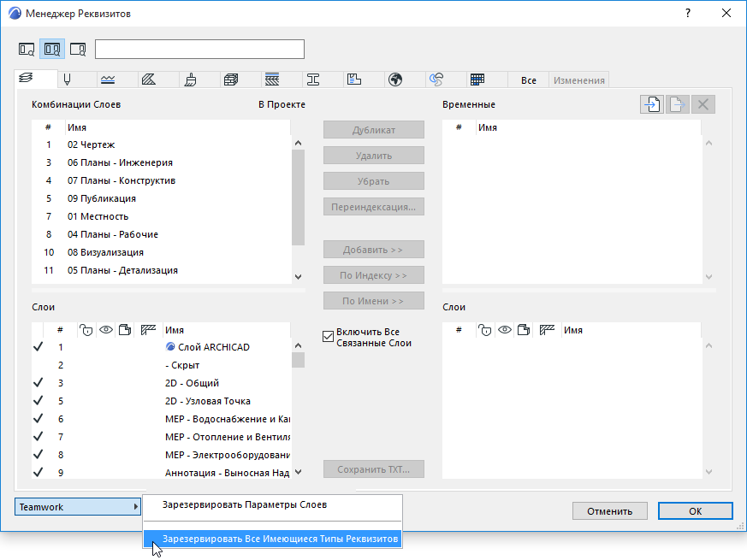Select layer combination 02 Чертеж
Viewport: 747px width, 560px height.
[x=161, y=144]
